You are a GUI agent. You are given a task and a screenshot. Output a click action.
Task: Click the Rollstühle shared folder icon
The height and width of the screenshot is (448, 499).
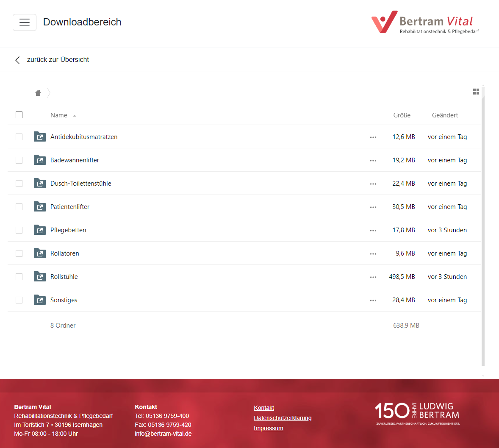pyautogui.click(x=40, y=276)
